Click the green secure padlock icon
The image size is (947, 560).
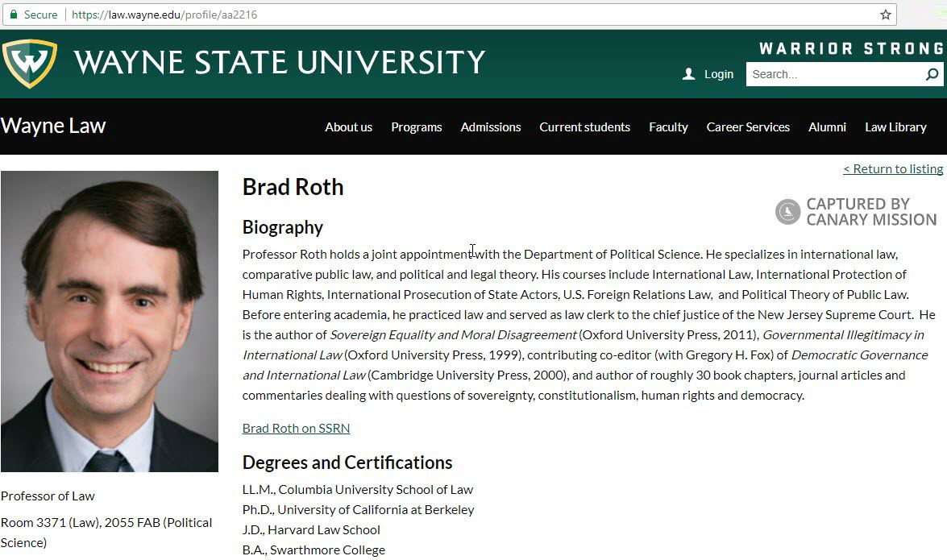tap(13, 15)
